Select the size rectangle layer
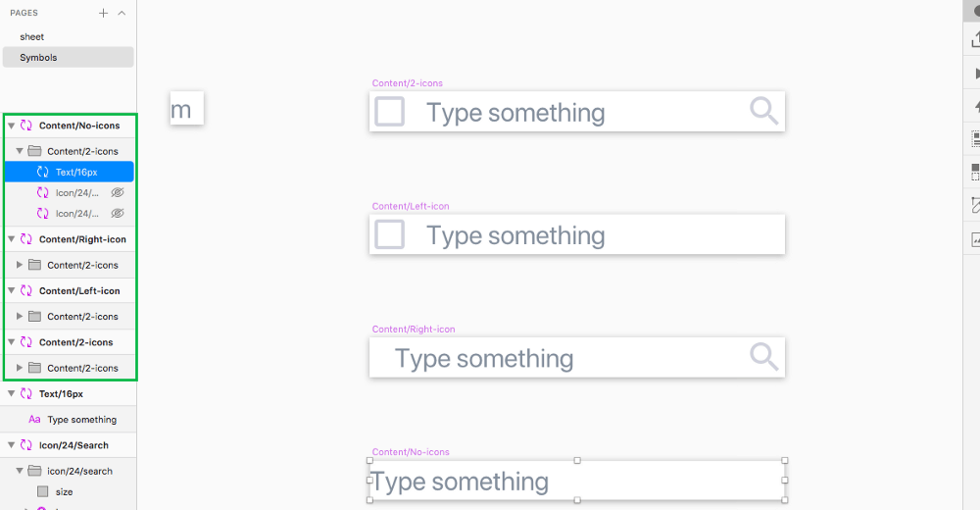The height and width of the screenshot is (510, 980). (64, 491)
